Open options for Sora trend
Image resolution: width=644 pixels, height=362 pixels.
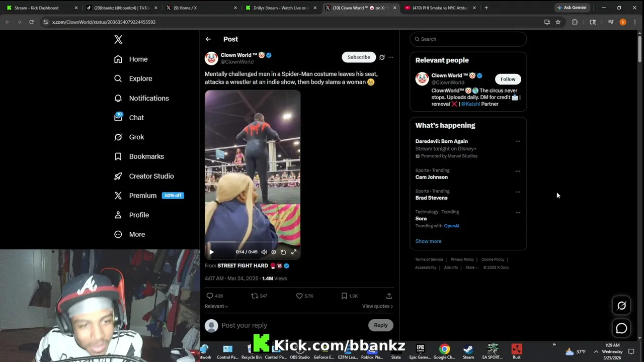pyautogui.click(x=518, y=213)
